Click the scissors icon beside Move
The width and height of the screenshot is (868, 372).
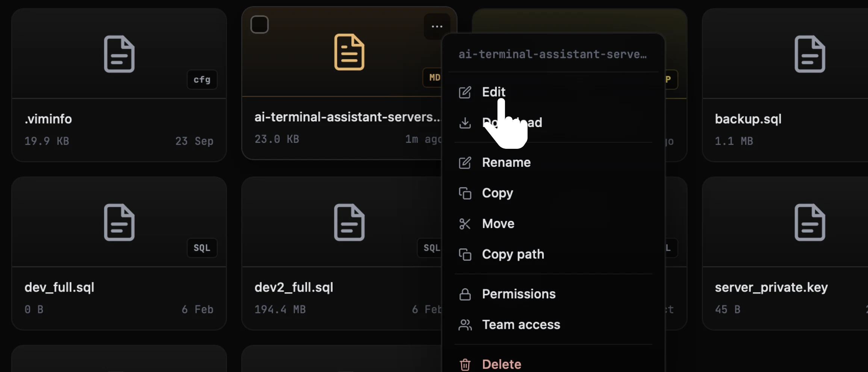click(465, 224)
